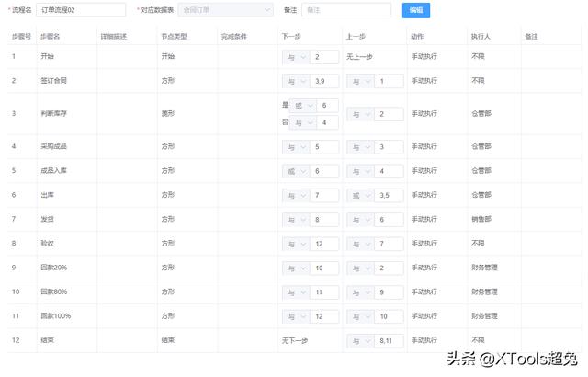The image size is (588, 377).
Task: Click previous-step value field in 回款100% row
Action: click(389, 316)
